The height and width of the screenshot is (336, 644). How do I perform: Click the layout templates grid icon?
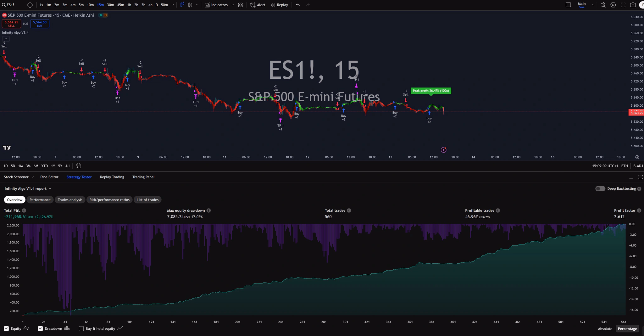[x=241, y=5]
